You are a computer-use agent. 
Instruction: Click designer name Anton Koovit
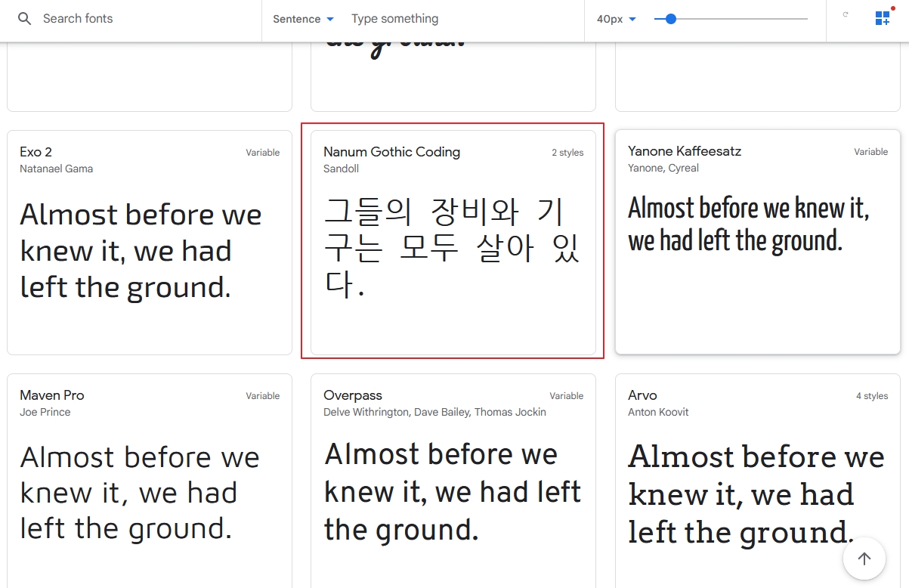tap(658, 412)
